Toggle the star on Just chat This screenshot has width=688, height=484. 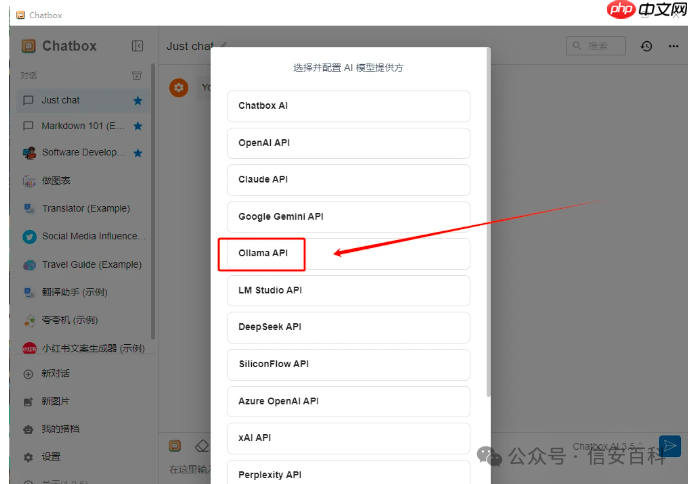(x=138, y=101)
